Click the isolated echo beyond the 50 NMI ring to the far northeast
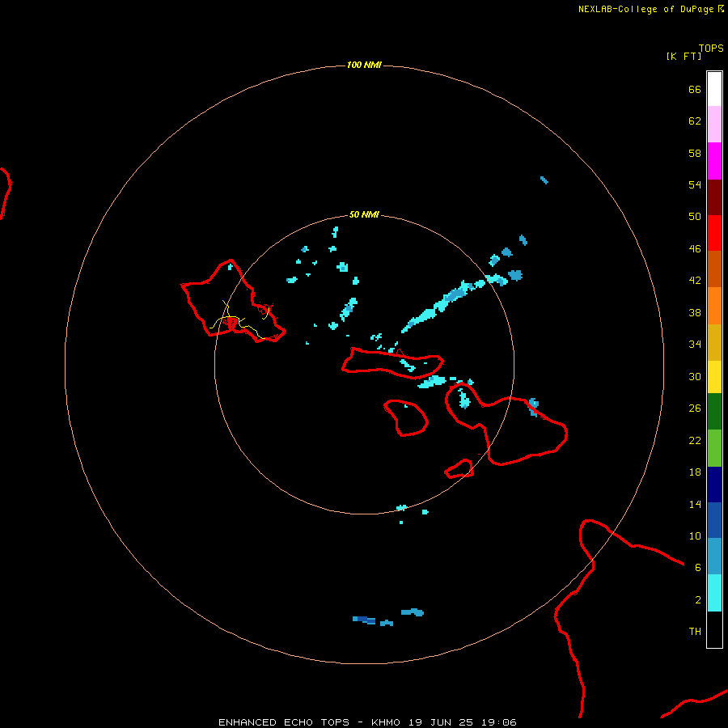 [544, 180]
